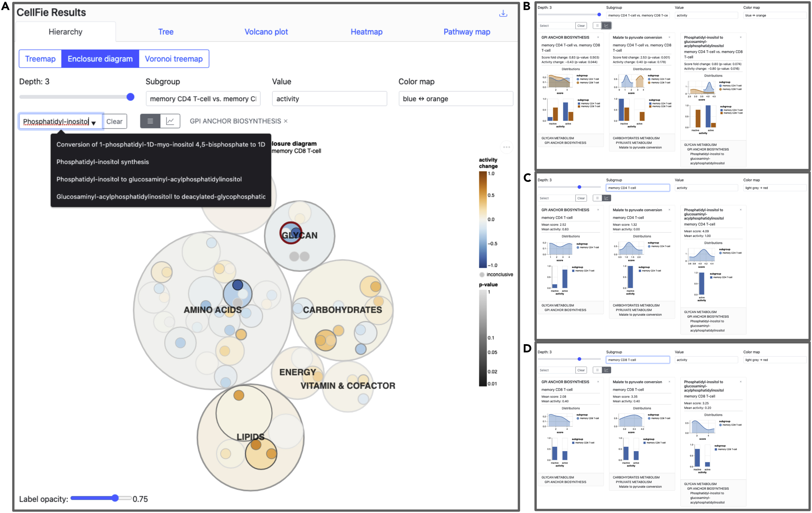Close the Malate to pyruvate card in panel B

[669, 37]
